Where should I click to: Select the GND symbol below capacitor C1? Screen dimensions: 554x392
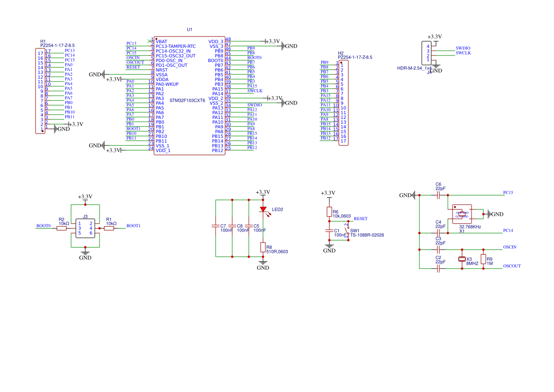point(329,249)
